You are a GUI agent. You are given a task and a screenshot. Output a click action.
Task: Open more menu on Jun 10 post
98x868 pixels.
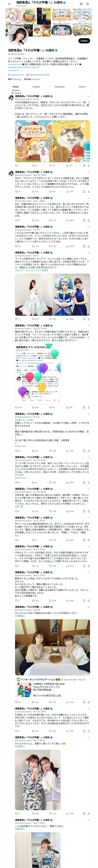click(89, 227)
